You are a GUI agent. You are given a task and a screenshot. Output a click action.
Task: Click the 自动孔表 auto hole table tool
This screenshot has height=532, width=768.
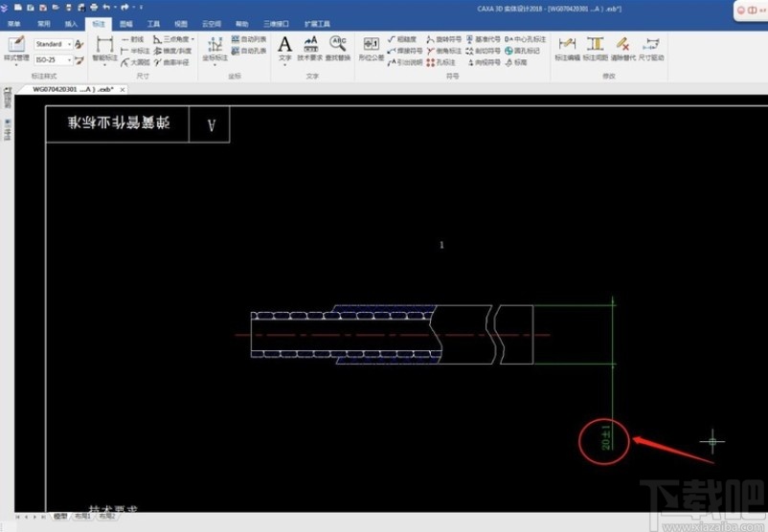click(x=249, y=51)
